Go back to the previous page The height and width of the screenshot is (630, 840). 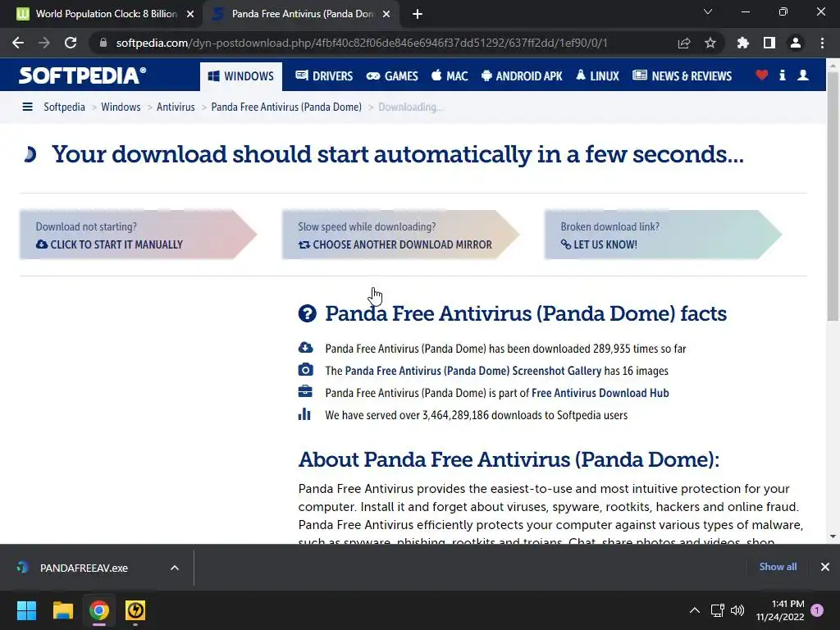(18, 43)
